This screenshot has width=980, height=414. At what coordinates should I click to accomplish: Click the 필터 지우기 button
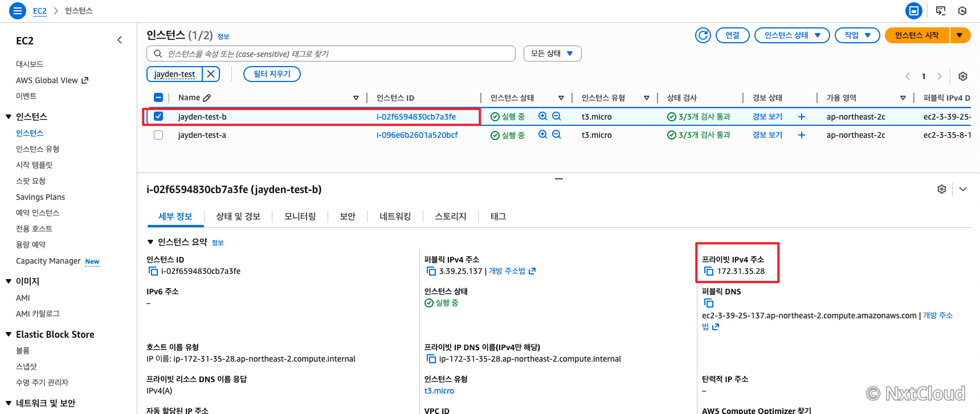pyautogui.click(x=272, y=74)
